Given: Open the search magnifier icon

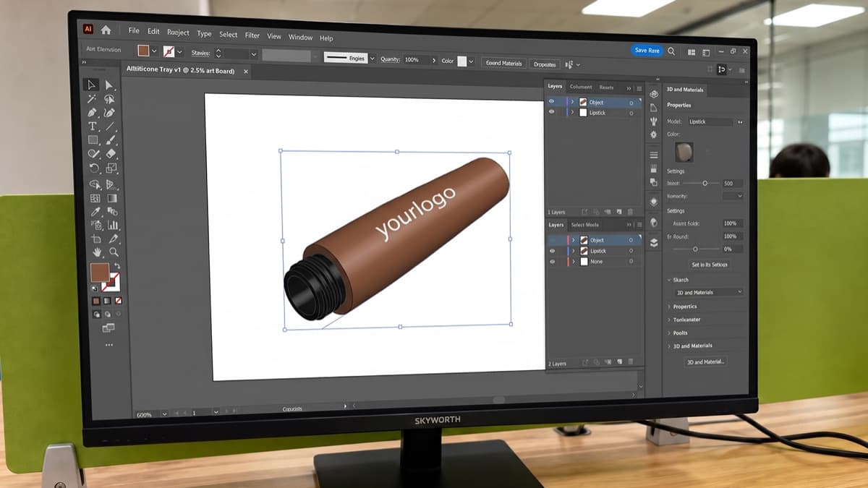Looking at the screenshot, I should 671,51.
